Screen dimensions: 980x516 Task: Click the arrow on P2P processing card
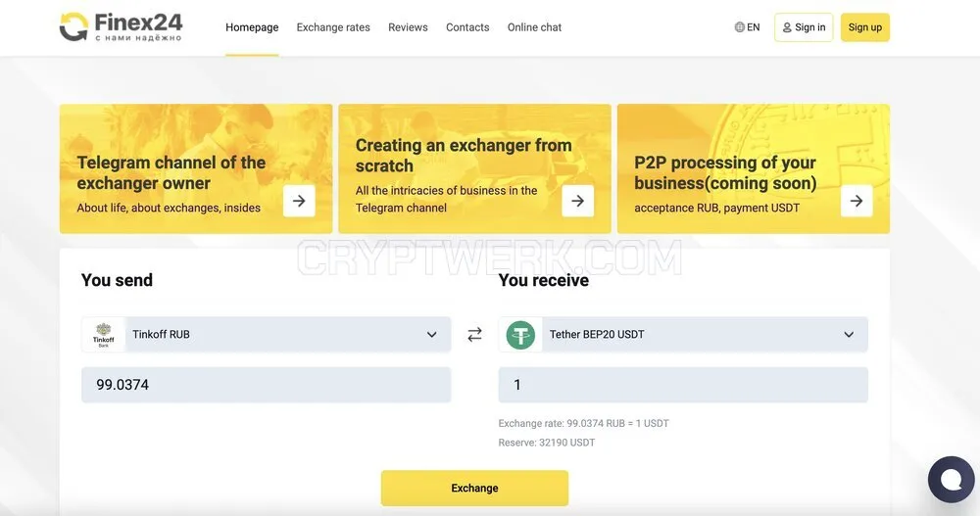pos(857,201)
